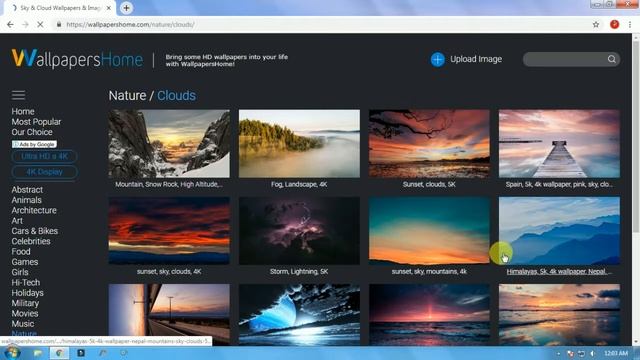Click Nature in the breadcrumb heading
Screen dimensions: 640x360
pos(127,96)
